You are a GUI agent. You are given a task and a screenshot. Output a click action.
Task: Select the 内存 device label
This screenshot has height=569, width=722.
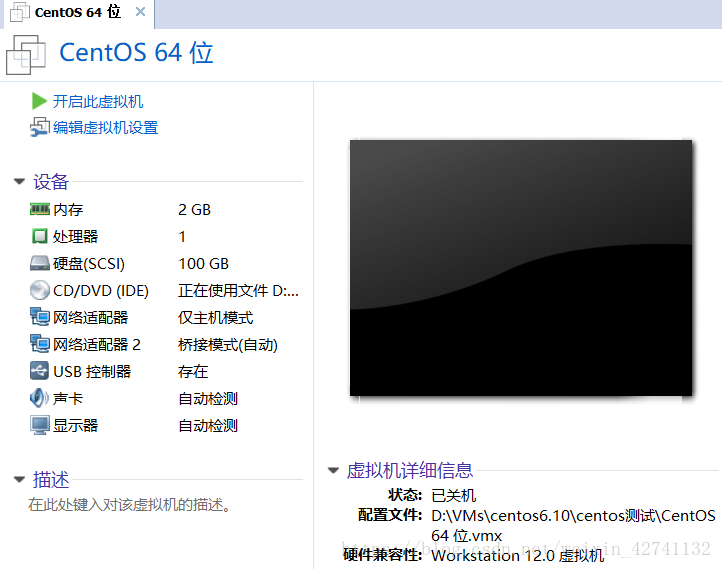click(68, 209)
